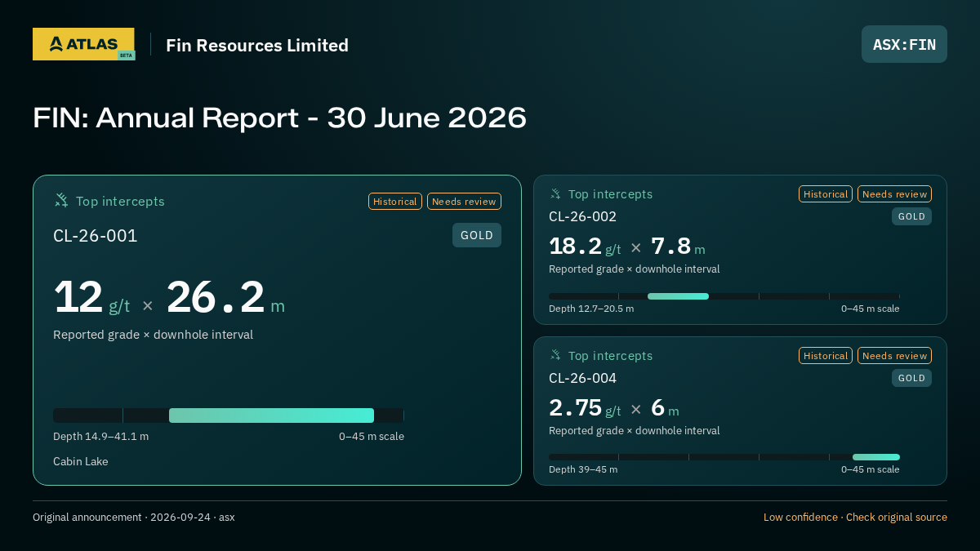Click the hole ID CL-26-001

point(96,236)
